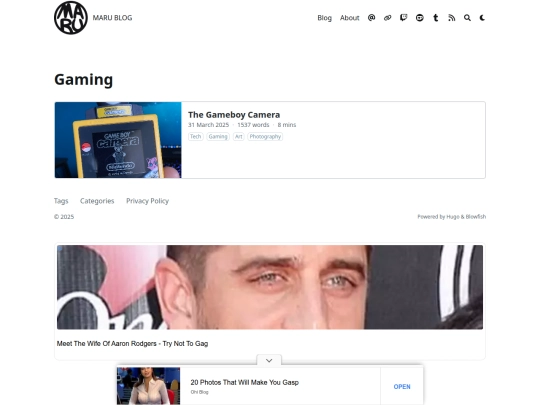The image size is (540, 405).
Task: Open the 20 Photos That Will Make You Gasp ad
Action: click(x=245, y=382)
